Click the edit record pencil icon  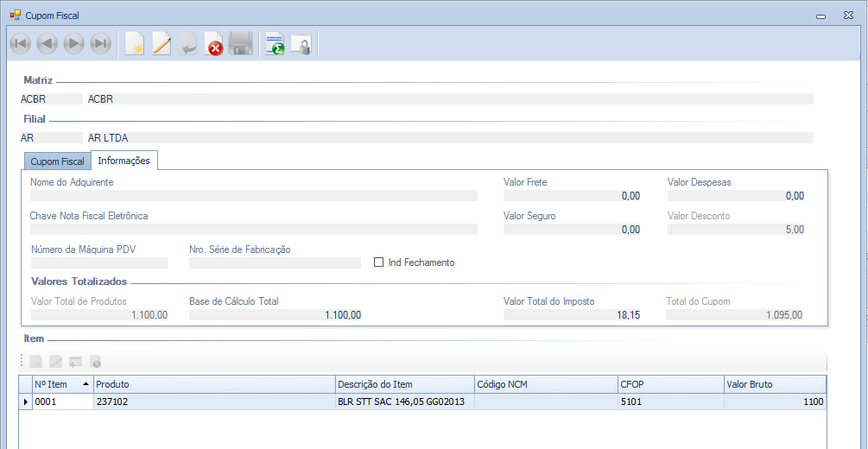click(162, 44)
